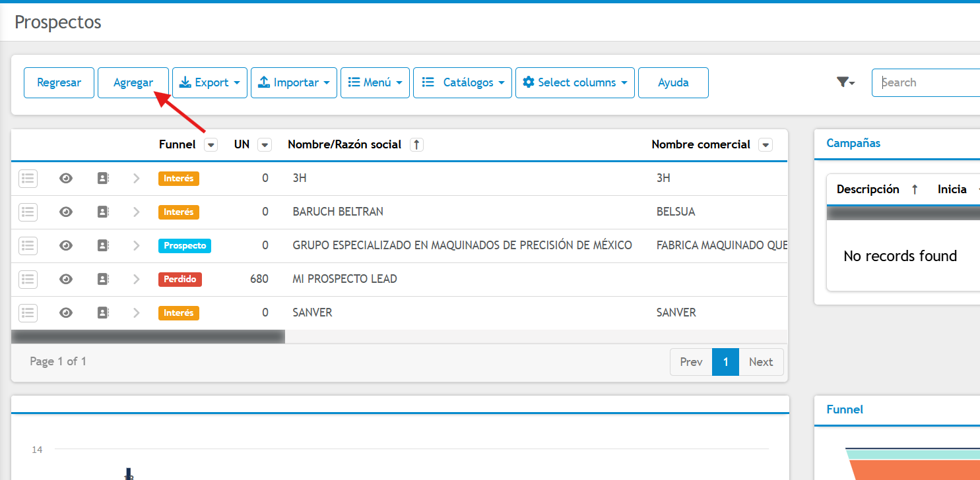This screenshot has width=980, height=480.
Task: Click the Descripción column header
Action: 868,189
